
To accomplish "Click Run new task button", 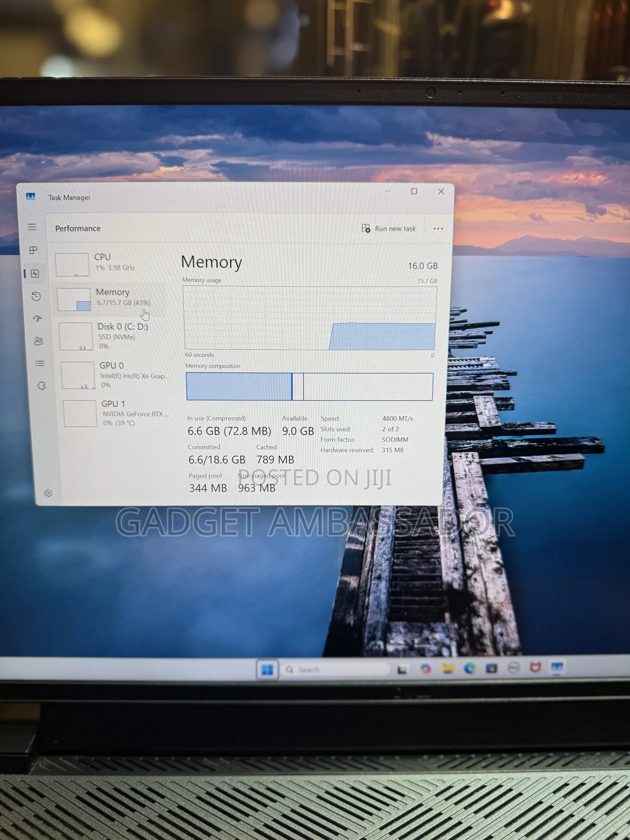I will click(x=389, y=229).
